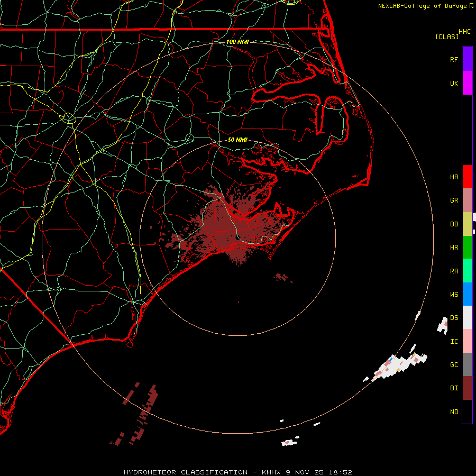Click the "HA" legend label
This screenshot has width=476, height=476.
pyautogui.click(x=454, y=177)
